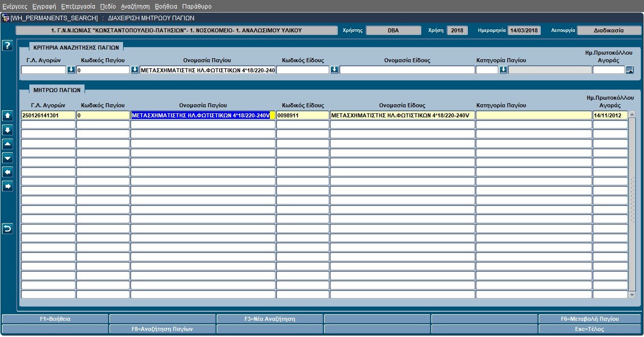Screen dimensions: 644x337
Task: Select the highlighted ΜΕΤΑΣΧΗΜΑΤΙΣΤΗΣ Ονομασία Παγίου result cell
Action: [x=203, y=115]
